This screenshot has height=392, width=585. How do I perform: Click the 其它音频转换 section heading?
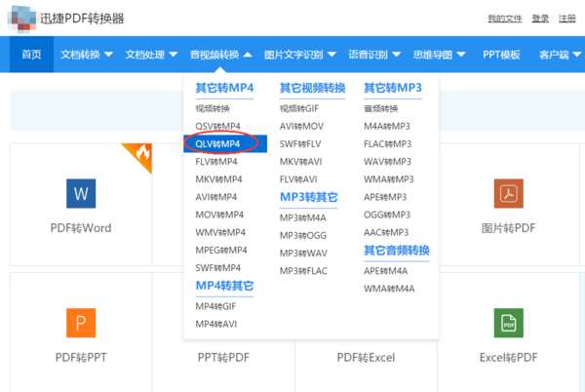(397, 250)
